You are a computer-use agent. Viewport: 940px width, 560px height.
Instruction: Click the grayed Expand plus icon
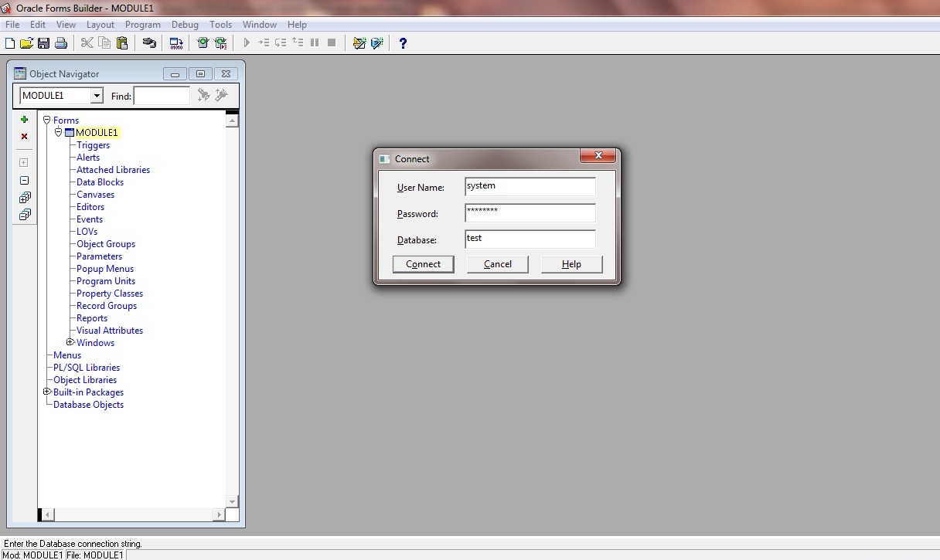point(24,163)
